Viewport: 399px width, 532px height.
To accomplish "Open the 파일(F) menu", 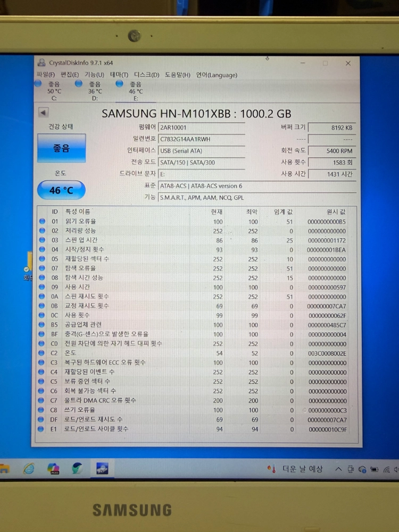I will 46,74.
